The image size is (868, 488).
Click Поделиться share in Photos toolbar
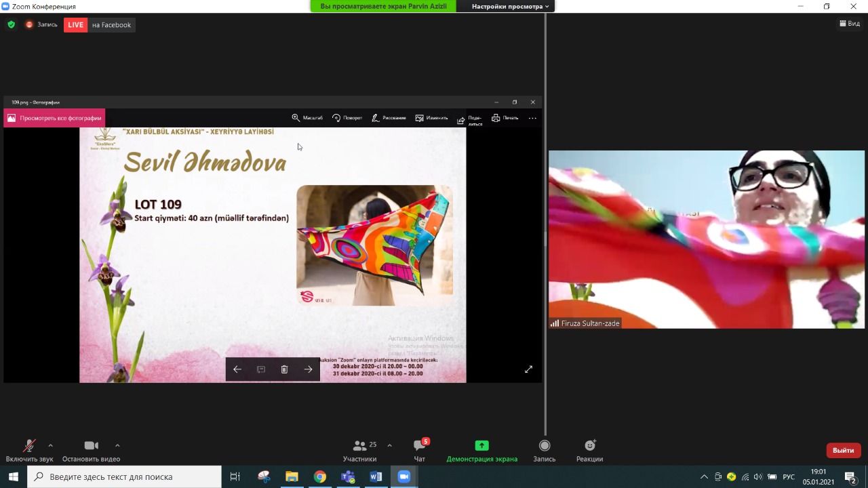pyautogui.click(x=469, y=120)
